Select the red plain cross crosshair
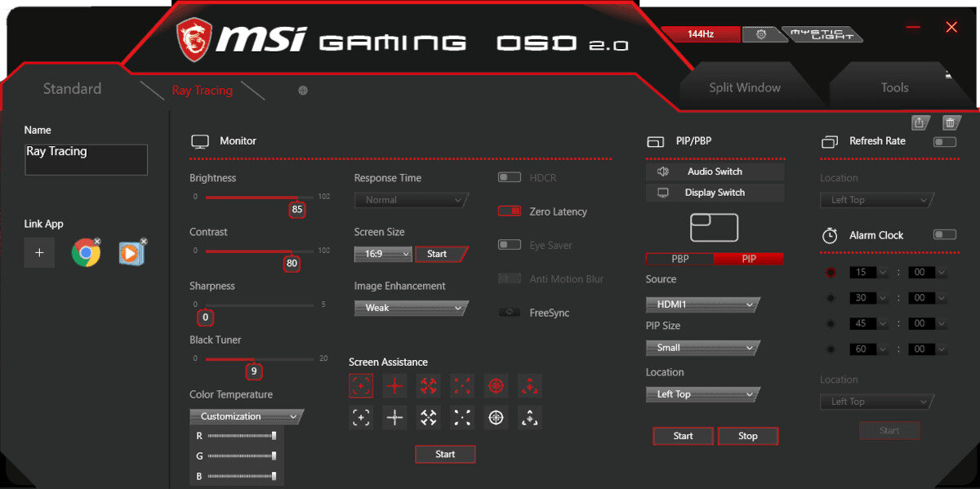Screen dimensions: 980x489 click(395, 385)
